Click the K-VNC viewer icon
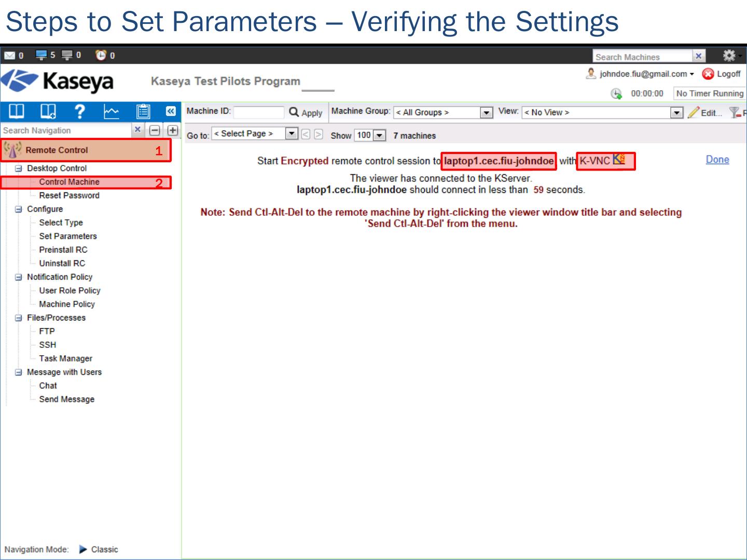The width and height of the screenshot is (747, 560). pyautogui.click(x=619, y=160)
